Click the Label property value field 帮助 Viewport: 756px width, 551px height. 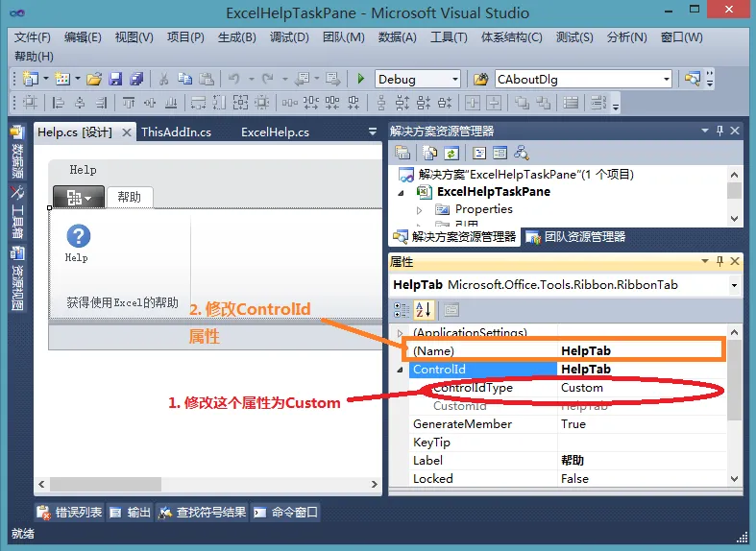(x=642, y=461)
